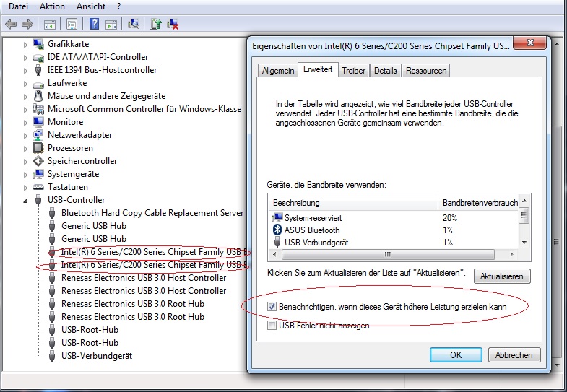Select the USB-Verbundgerät row in bandwidth list
The image size is (567, 392).
pyautogui.click(x=394, y=242)
